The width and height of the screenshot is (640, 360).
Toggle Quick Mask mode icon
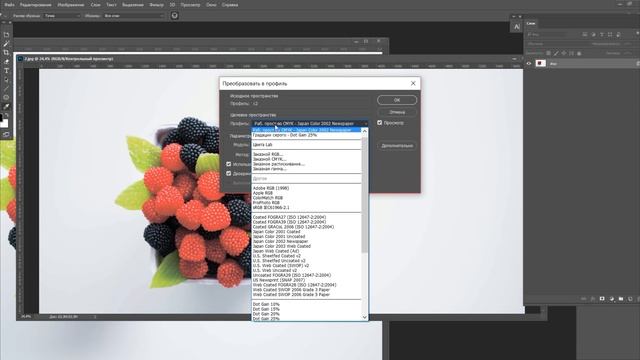point(6,134)
